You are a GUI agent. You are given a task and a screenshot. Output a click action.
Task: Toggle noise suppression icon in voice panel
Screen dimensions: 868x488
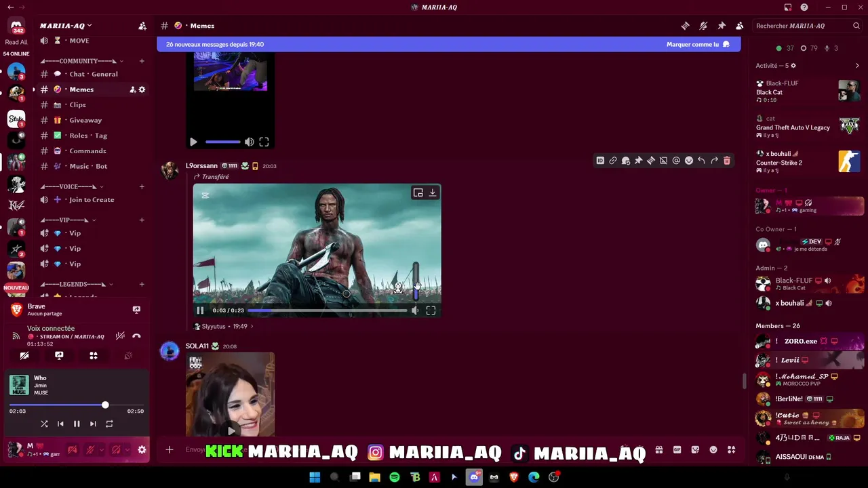(120, 336)
